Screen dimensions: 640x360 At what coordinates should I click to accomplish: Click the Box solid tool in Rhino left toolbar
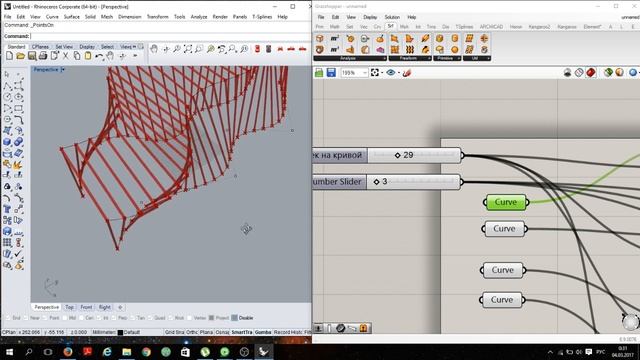click(x=7, y=142)
